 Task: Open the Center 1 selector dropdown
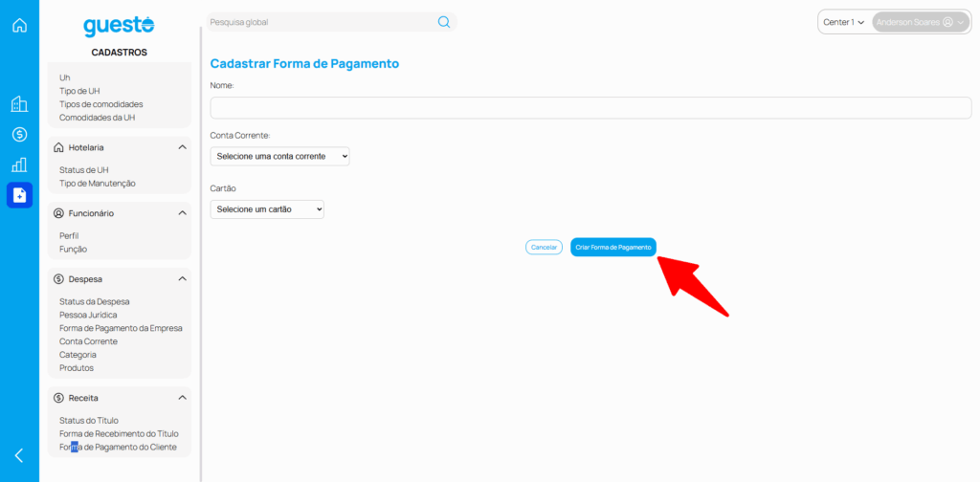844,22
